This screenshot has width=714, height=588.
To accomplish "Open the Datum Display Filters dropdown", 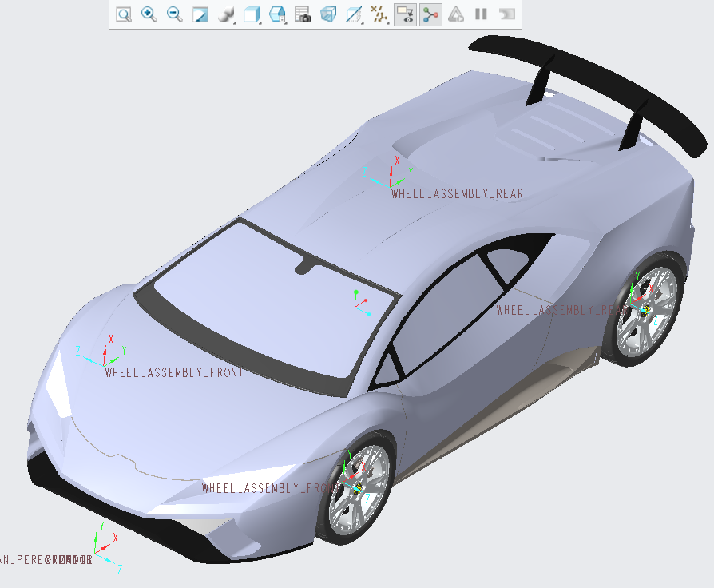I will [x=379, y=14].
